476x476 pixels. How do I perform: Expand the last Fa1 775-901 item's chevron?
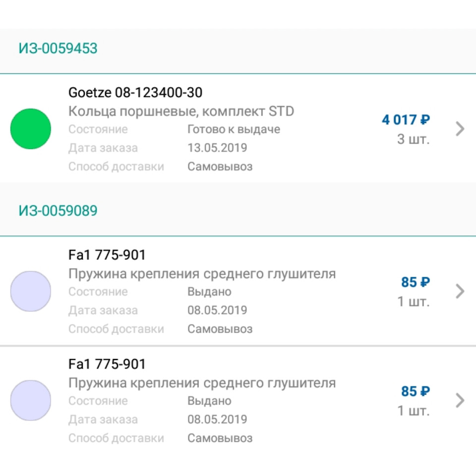coord(460,400)
